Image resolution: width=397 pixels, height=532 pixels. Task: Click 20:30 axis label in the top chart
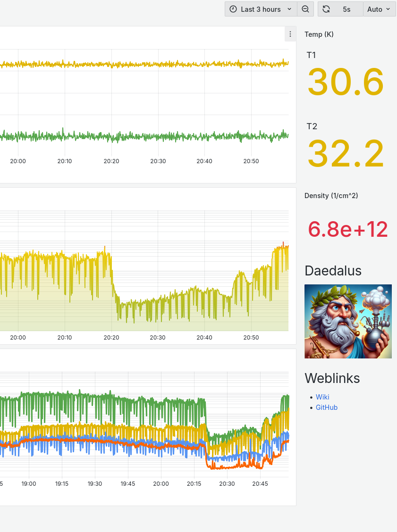(x=158, y=161)
